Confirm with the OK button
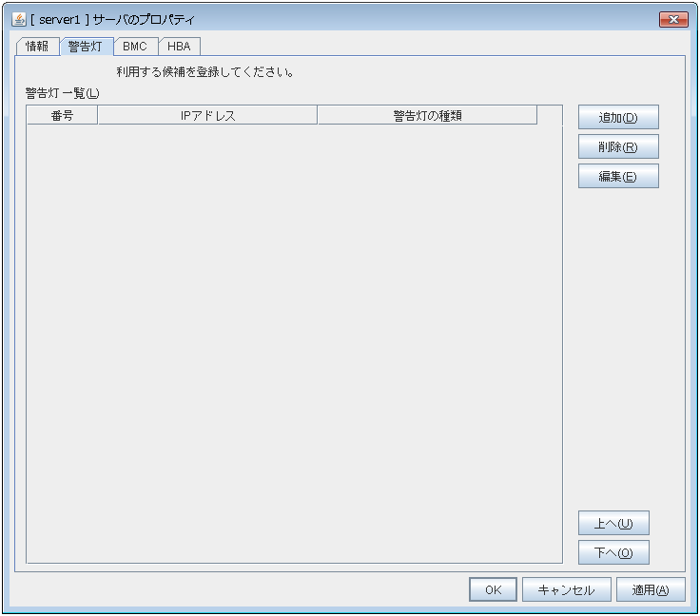Viewport: 700px width, 616px height. 493,589
